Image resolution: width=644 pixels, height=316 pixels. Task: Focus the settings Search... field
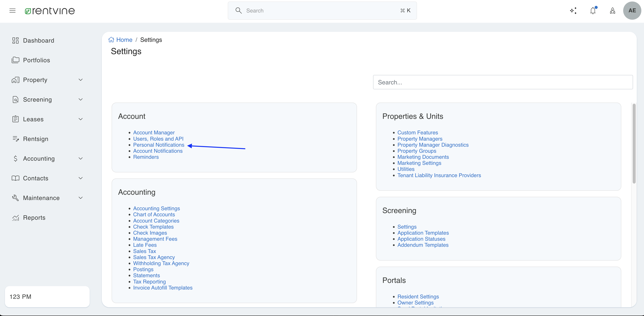(x=503, y=82)
